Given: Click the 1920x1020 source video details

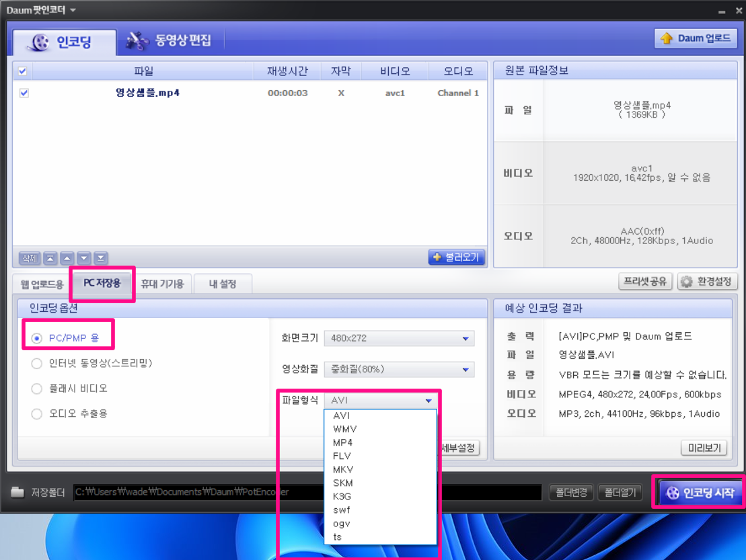Looking at the screenshot, I should 641,177.
